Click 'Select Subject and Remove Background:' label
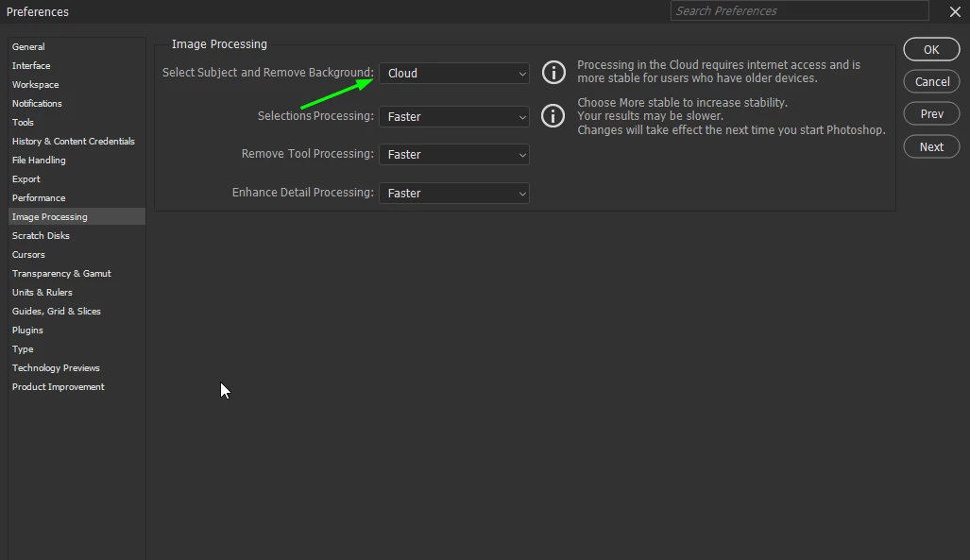Screen dimensions: 970x560 268,73
